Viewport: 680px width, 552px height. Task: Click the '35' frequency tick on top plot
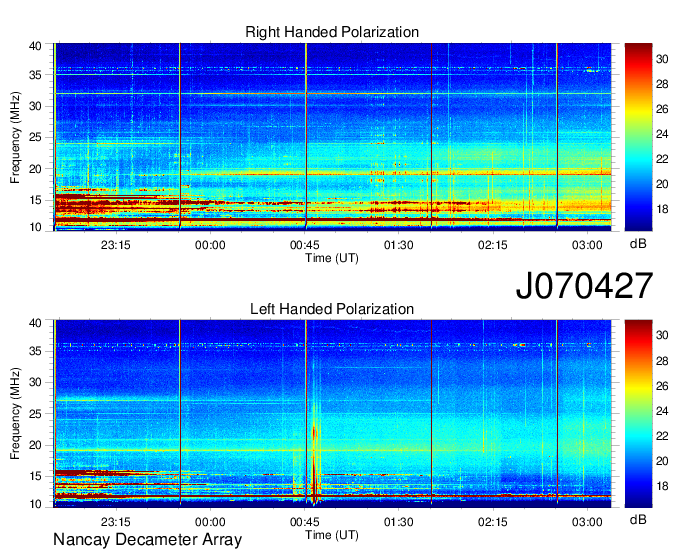(35, 75)
